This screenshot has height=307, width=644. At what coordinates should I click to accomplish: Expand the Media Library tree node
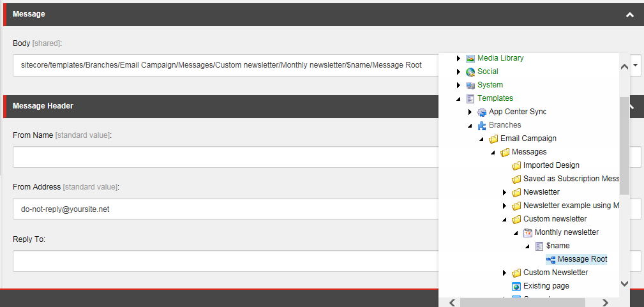tap(458, 58)
